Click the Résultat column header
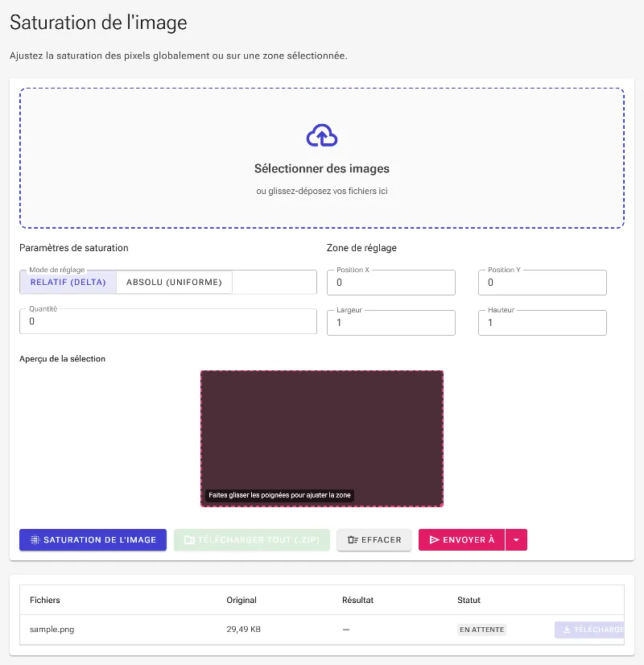The image size is (644, 665). pos(358,600)
